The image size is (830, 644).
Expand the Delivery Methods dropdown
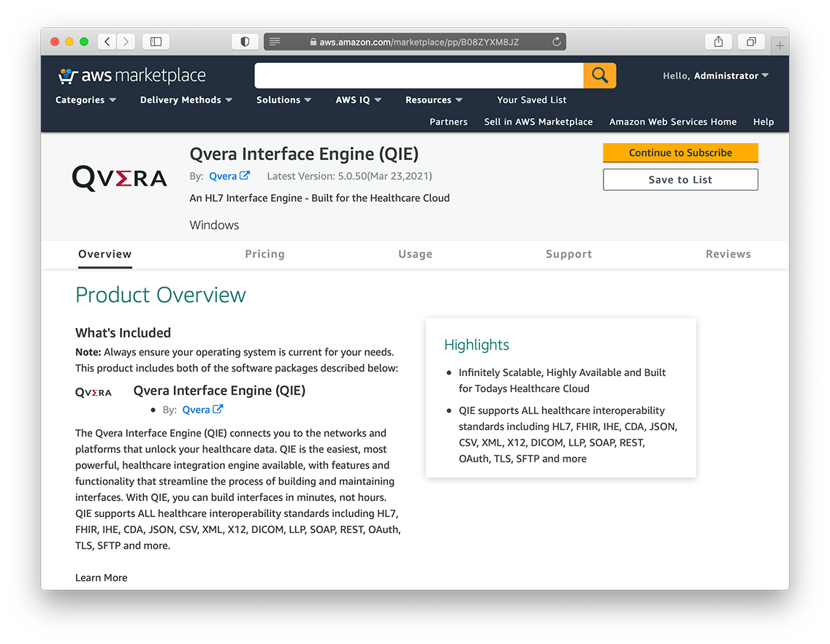click(186, 99)
